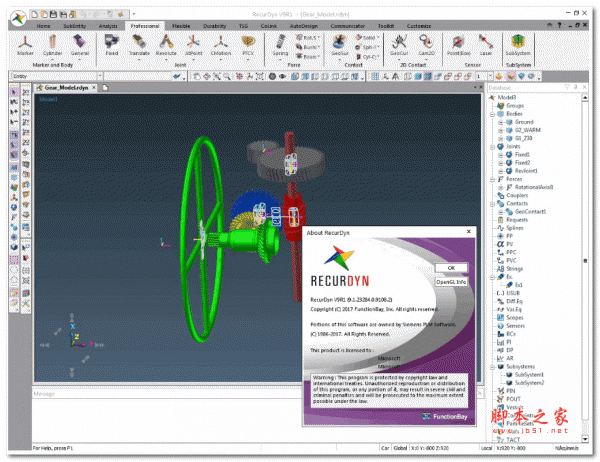600x462 pixels.
Task: Select GeoContact1 in Database tree
Action: coord(532,212)
